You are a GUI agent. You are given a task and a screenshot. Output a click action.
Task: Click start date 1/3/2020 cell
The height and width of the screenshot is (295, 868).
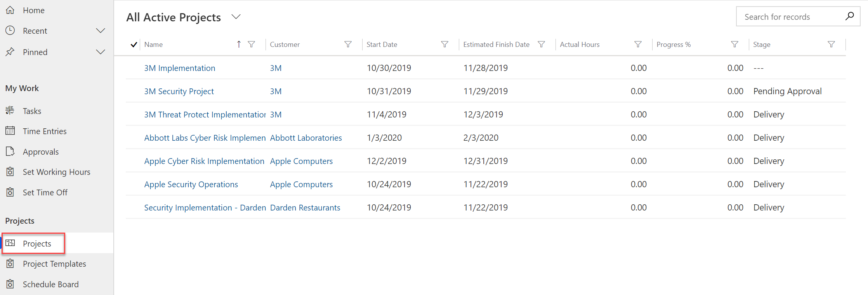click(384, 138)
